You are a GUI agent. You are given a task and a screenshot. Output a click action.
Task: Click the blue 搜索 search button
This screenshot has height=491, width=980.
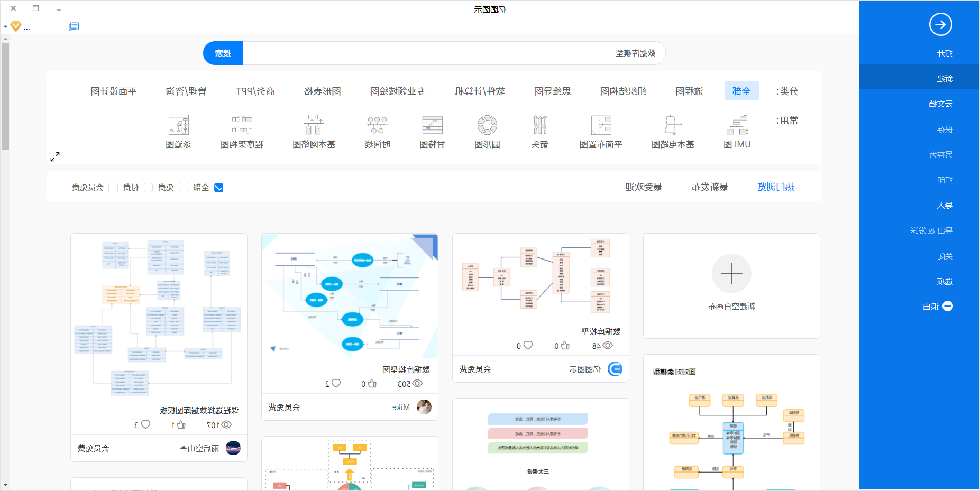[223, 53]
